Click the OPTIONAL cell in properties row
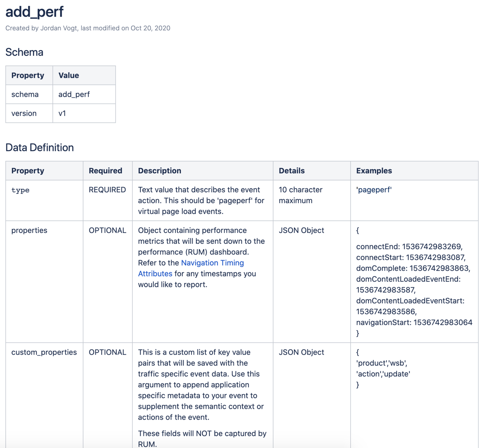The image size is (490, 448). coord(108,282)
